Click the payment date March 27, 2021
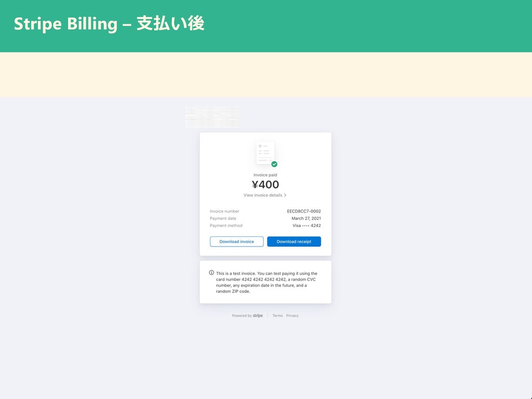 click(x=306, y=219)
